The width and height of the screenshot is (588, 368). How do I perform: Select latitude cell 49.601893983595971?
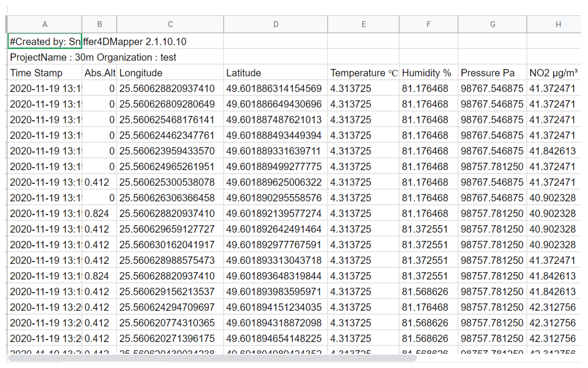pyautogui.click(x=275, y=292)
